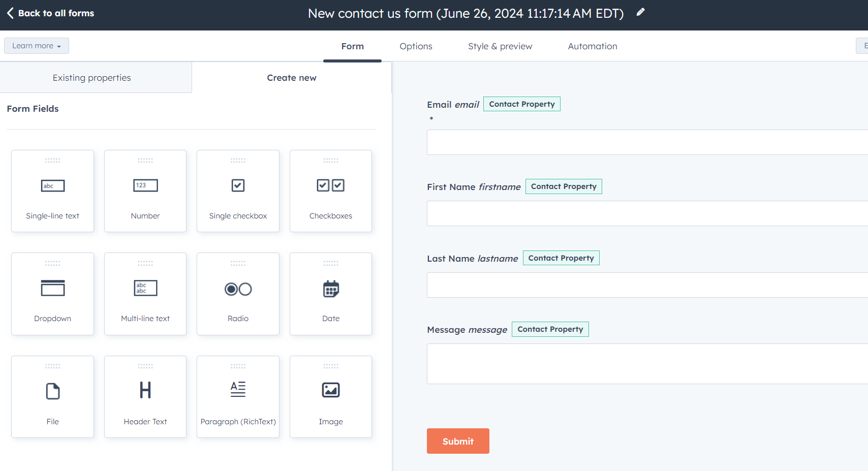Add a Header Text element
Screen dimensions: 868x471
145,397
